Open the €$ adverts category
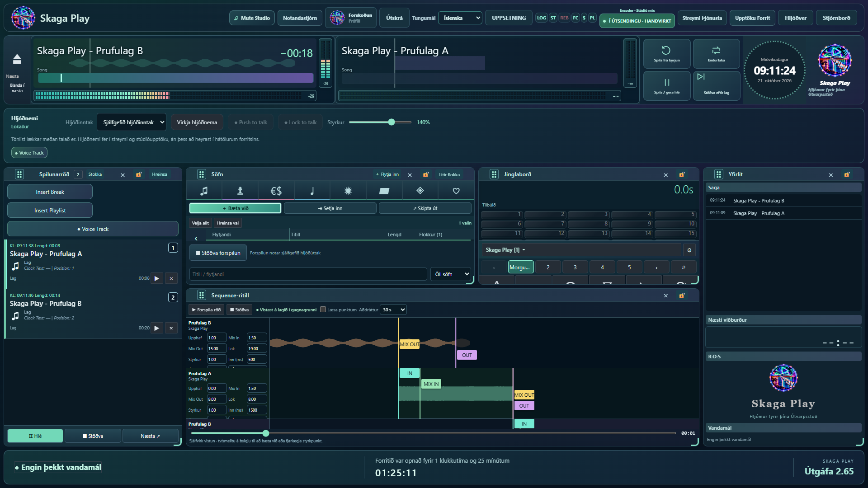 click(x=276, y=191)
